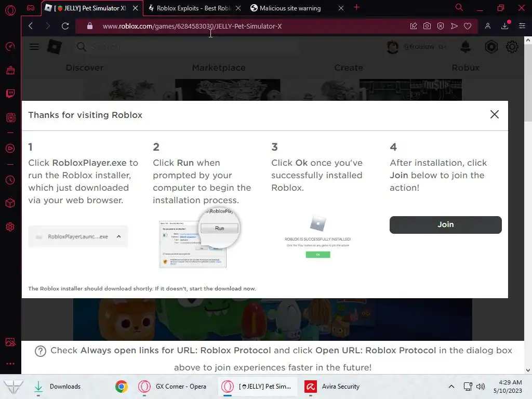Click the help question mark icon
Screen dimensions: 532x399
(41, 351)
